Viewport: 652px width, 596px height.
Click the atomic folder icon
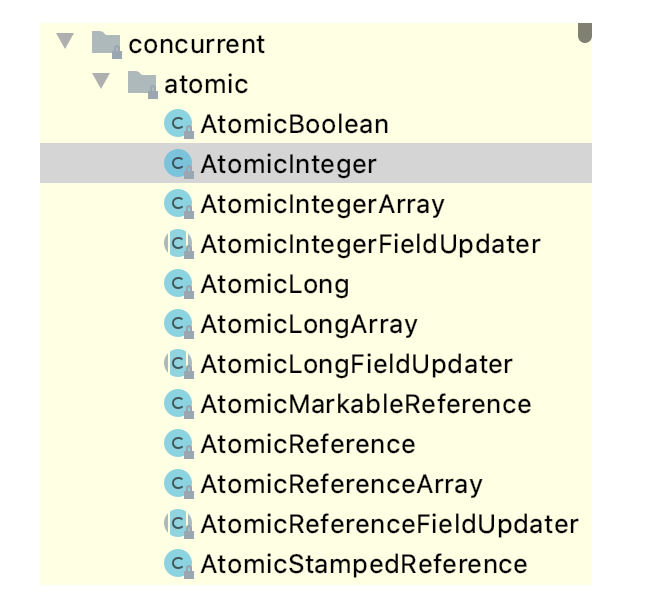143,84
